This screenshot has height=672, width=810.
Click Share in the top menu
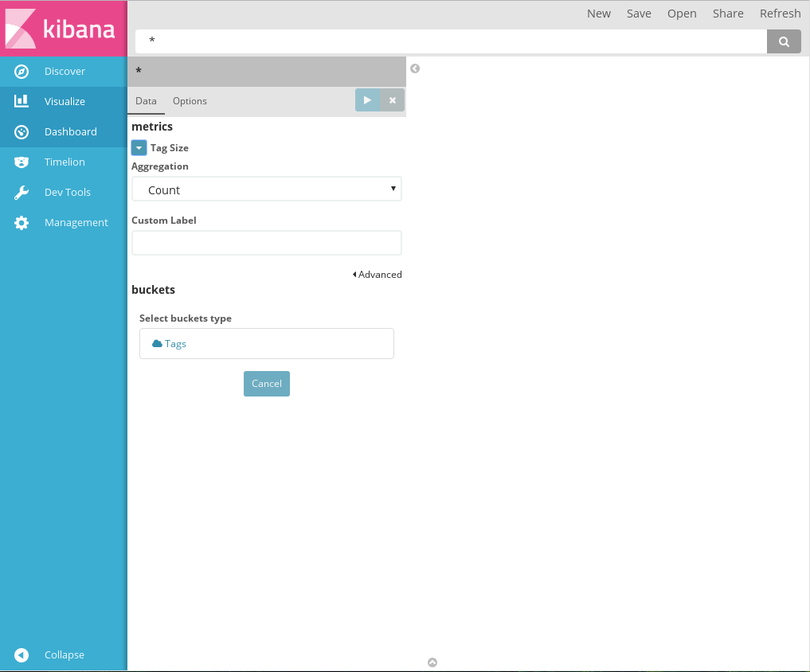point(728,14)
